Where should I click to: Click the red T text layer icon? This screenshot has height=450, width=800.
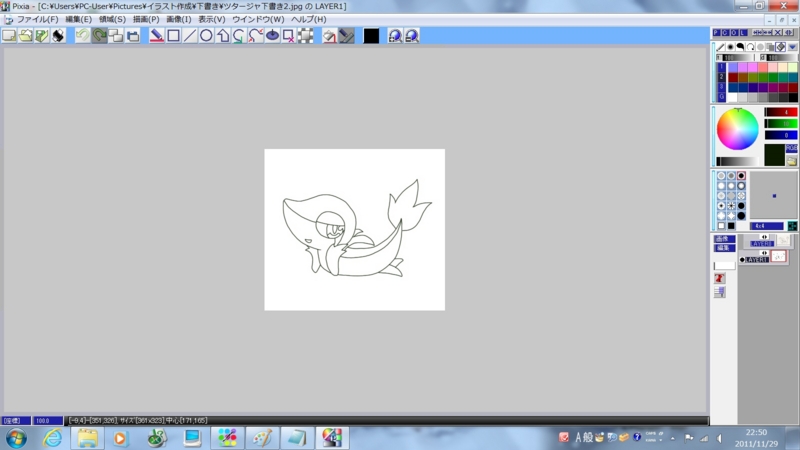click(719, 278)
